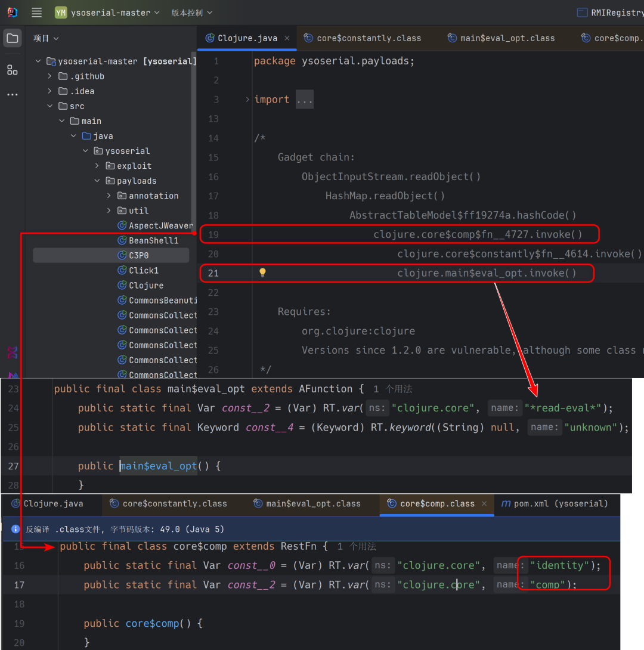Viewport: 644px width, 650px height.
Task: Select core$constantly.class tab in lower editor
Action: (x=168, y=504)
